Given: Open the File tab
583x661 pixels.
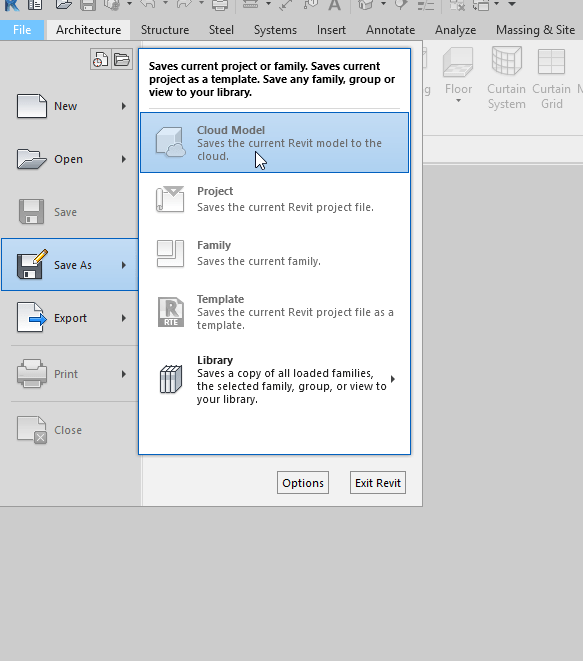Looking at the screenshot, I should click(22, 30).
